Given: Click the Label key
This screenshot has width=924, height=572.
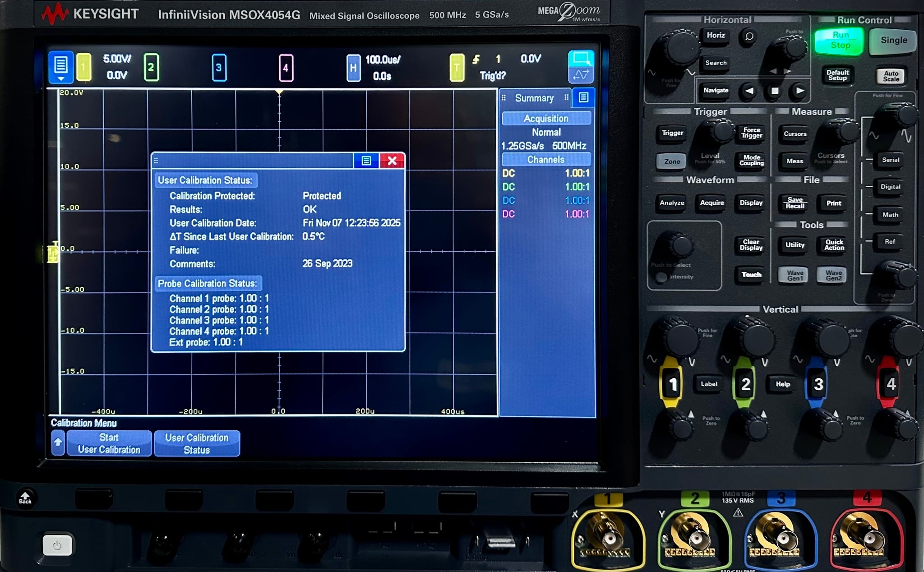Looking at the screenshot, I should (709, 384).
